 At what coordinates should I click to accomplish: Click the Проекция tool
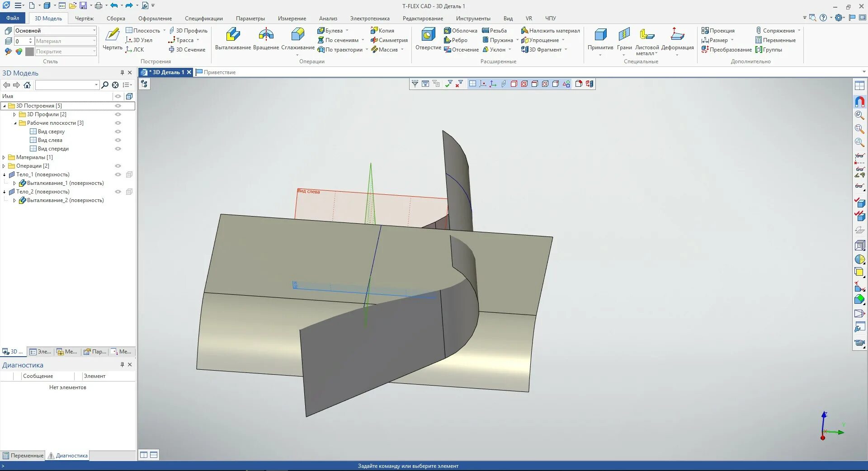[x=718, y=30]
